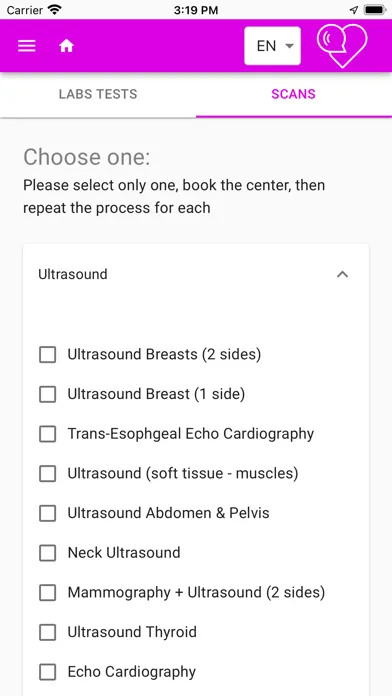The width and height of the screenshot is (392, 696).
Task: Check the Ultrasound Thyroid option
Action: tap(48, 632)
